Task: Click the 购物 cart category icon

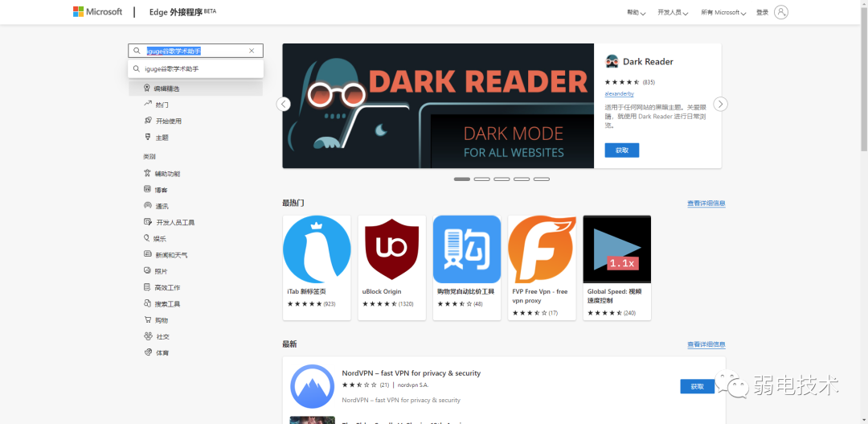Action: point(147,319)
